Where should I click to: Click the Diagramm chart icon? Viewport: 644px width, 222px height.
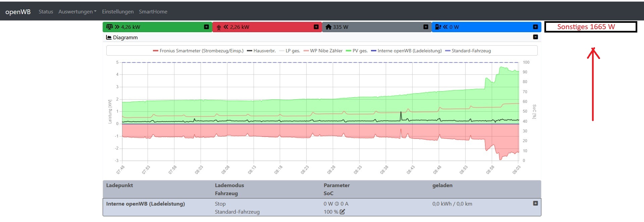click(109, 38)
